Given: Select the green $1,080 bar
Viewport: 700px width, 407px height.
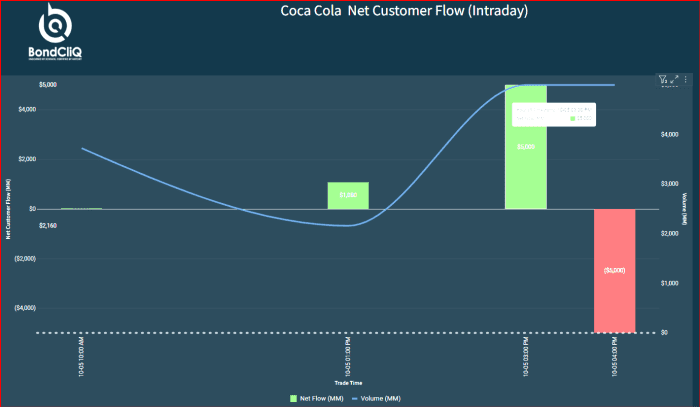Looking at the screenshot, I should (x=348, y=195).
